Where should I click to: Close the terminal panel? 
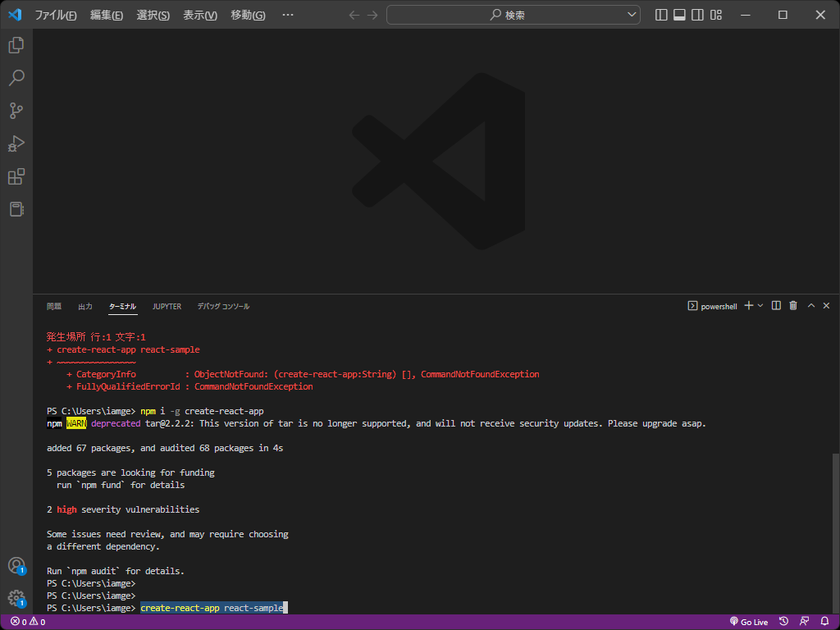(826, 305)
